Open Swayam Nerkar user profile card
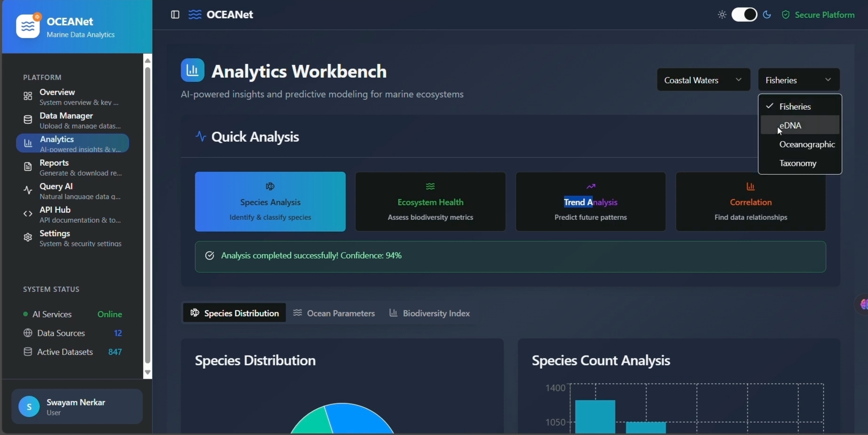The image size is (868, 435). 77,407
